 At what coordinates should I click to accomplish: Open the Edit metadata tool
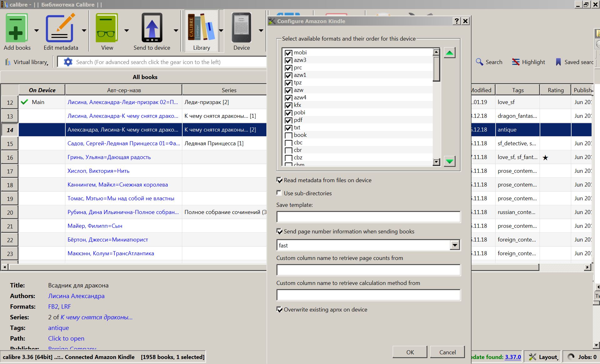(61, 28)
